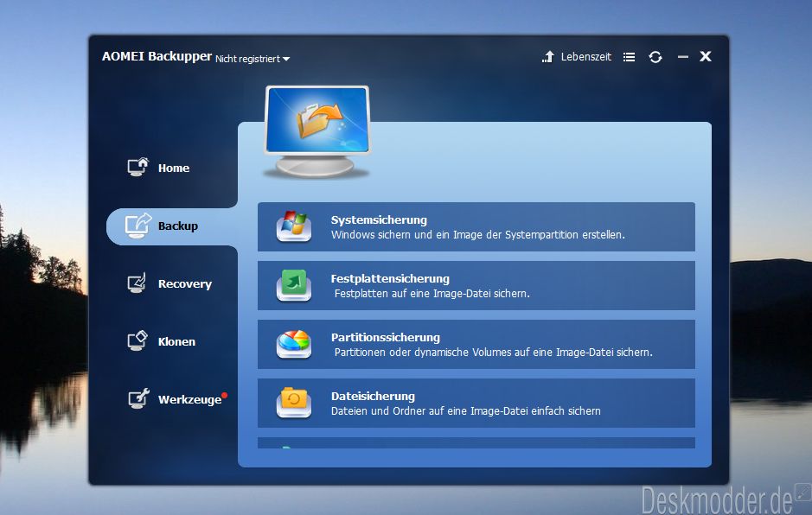Image resolution: width=812 pixels, height=515 pixels.
Task: Click the red notification dot on Werkzeuge
Action: (x=224, y=396)
